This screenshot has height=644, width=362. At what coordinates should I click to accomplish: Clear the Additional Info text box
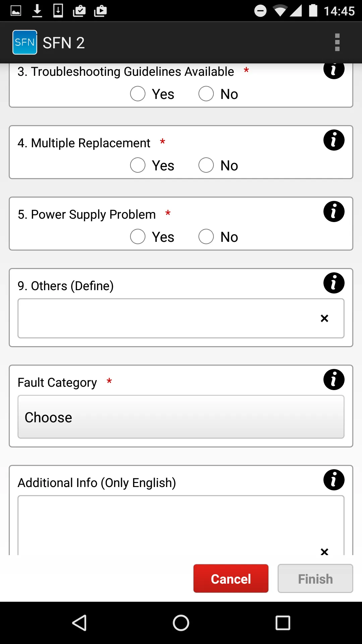(324, 551)
